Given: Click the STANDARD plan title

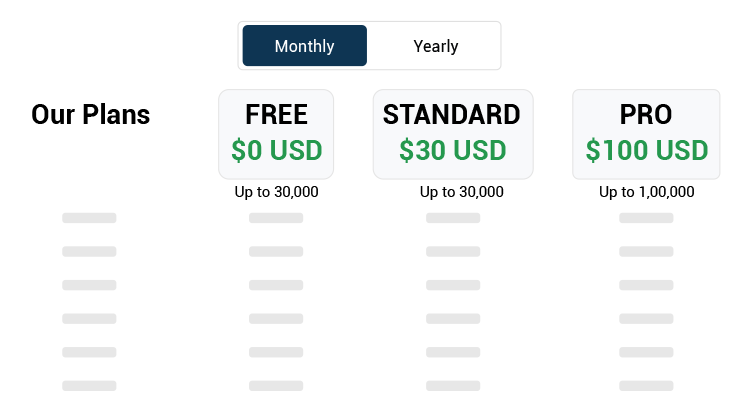Looking at the screenshot, I should click(x=452, y=114).
